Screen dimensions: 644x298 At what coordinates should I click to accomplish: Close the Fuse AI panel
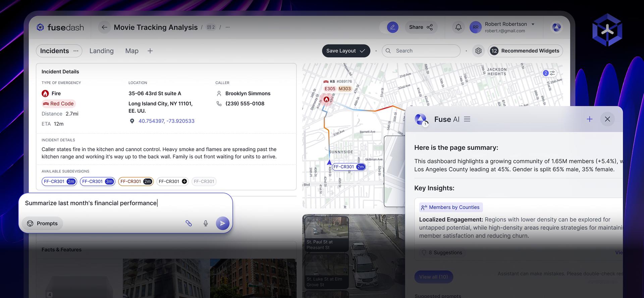607,119
